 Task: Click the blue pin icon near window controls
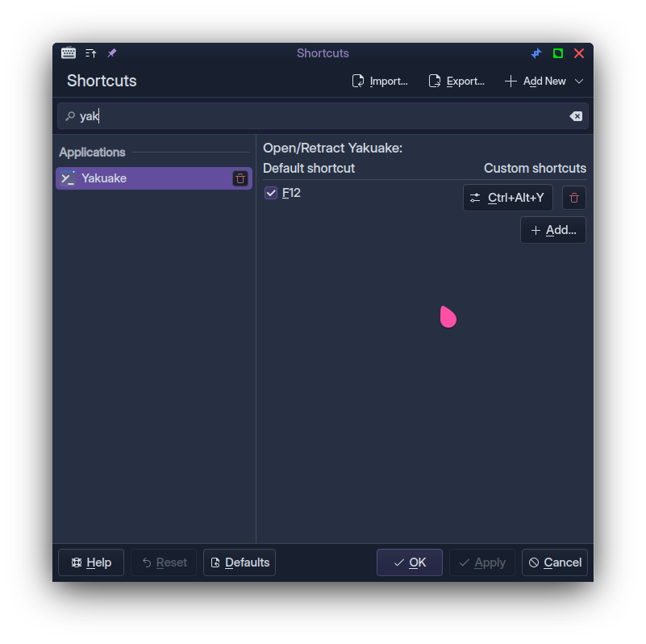536,53
